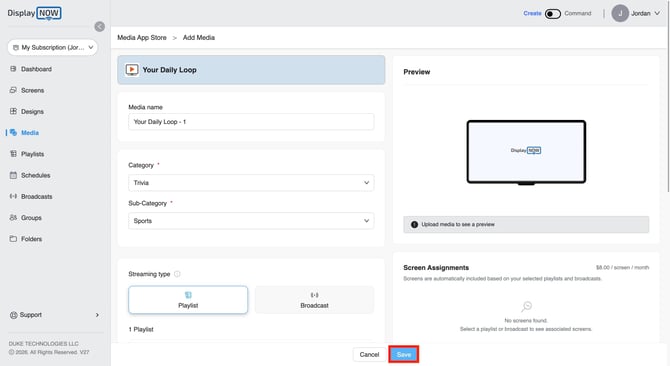Image resolution: width=670 pixels, height=366 pixels.
Task: Click the Streaming type info icon
Action: [177, 274]
